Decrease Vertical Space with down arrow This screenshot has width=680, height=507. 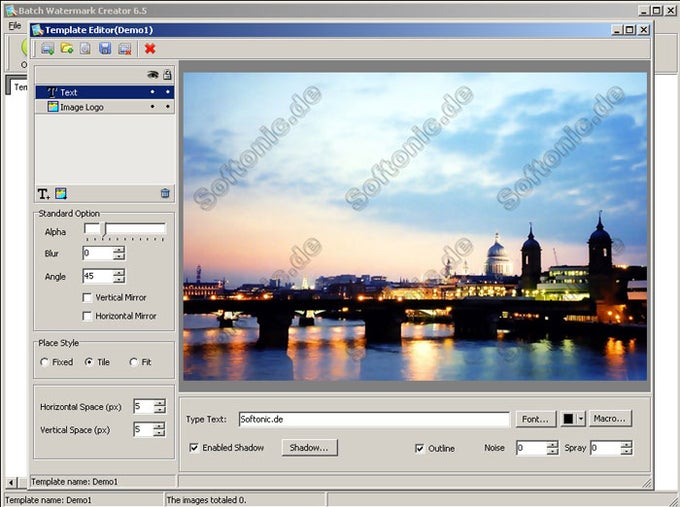tap(160, 432)
